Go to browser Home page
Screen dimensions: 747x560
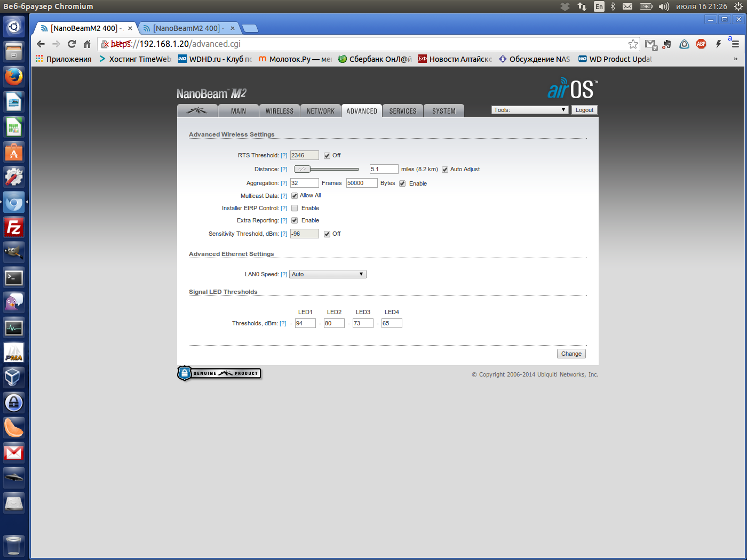(x=87, y=44)
